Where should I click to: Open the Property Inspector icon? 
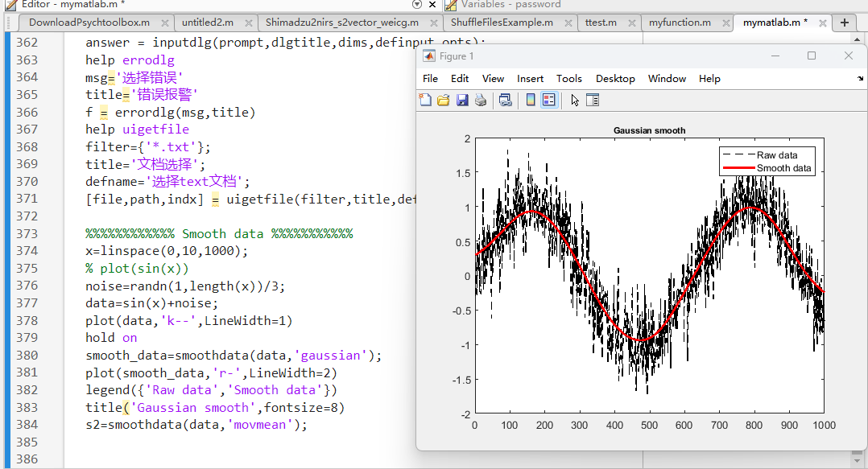tap(593, 101)
